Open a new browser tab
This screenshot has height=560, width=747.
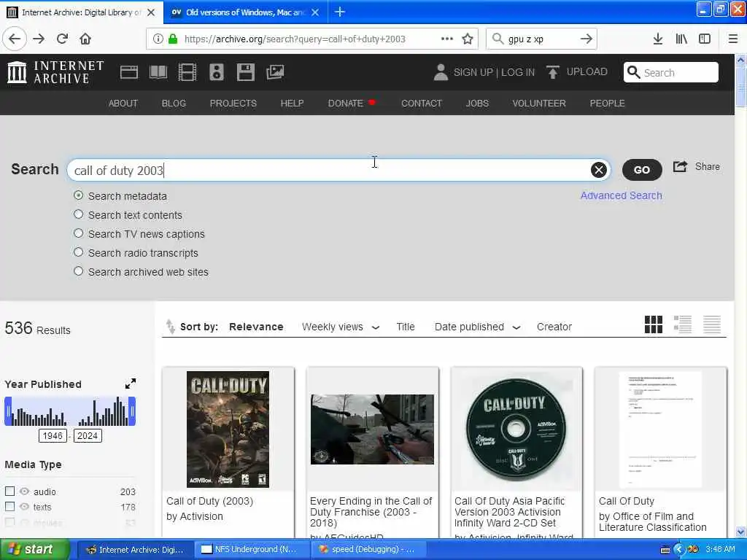[340, 12]
